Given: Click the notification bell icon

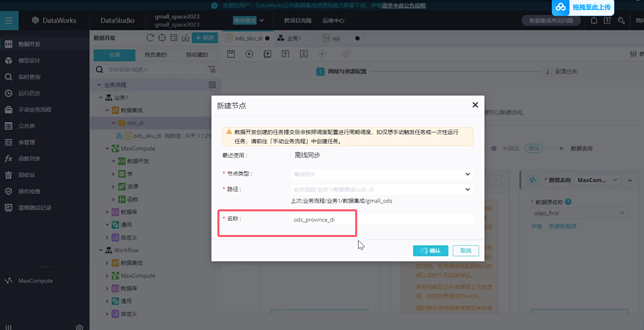Looking at the screenshot, I should pos(594,20).
